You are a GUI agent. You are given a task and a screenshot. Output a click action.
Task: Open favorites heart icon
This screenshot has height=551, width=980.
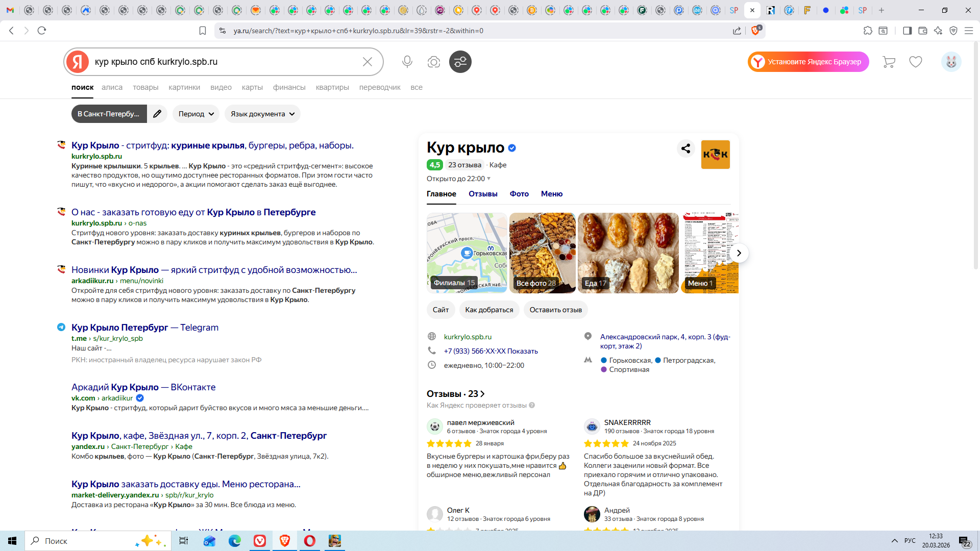[916, 62]
